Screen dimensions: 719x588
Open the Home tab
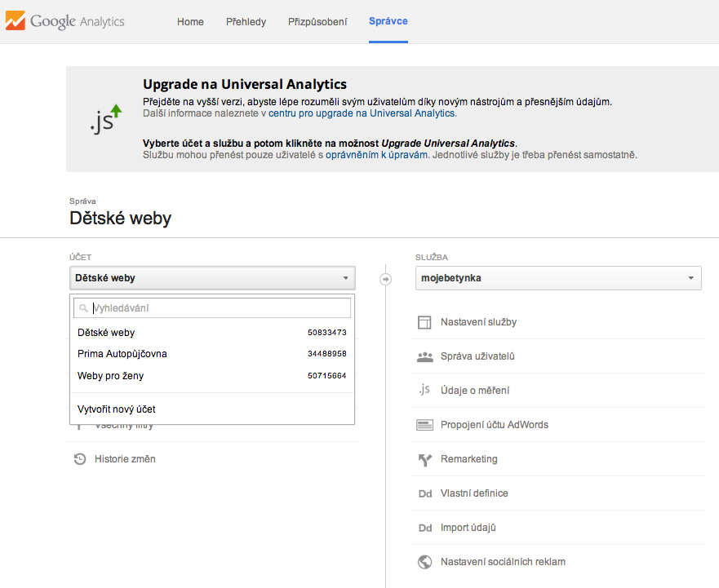coord(190,21)
